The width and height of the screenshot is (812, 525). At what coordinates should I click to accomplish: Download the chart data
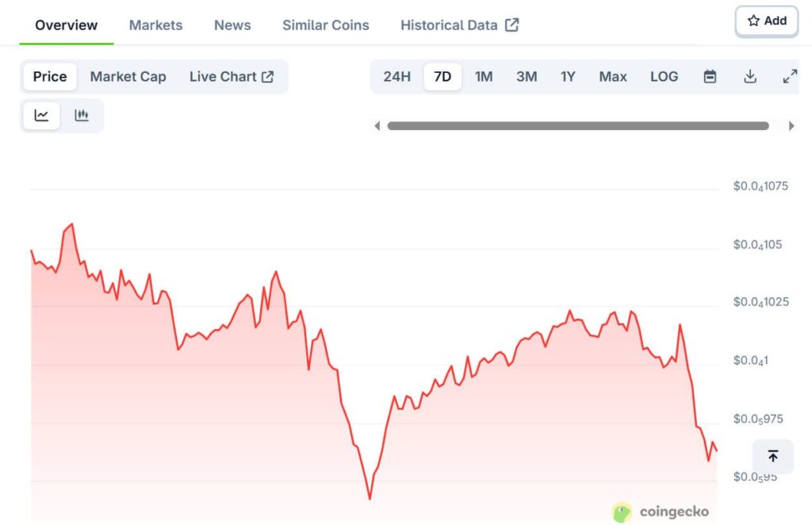pos(750,77)
